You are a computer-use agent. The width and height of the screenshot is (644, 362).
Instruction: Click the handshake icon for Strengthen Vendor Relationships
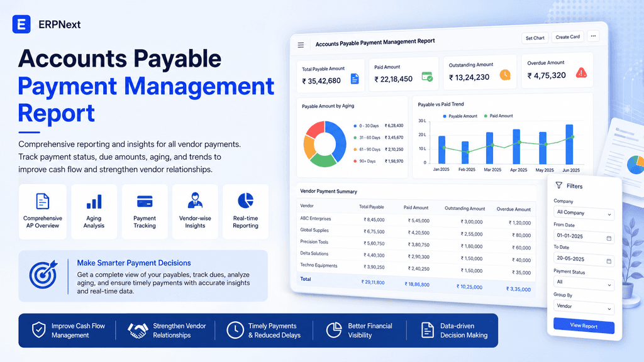(x=138, y=331)
